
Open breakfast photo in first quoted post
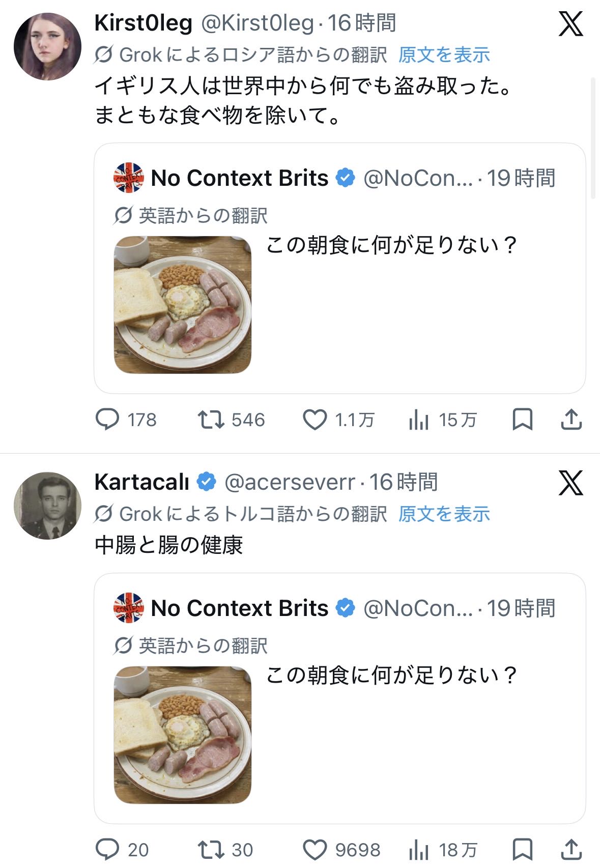[183, 304]
